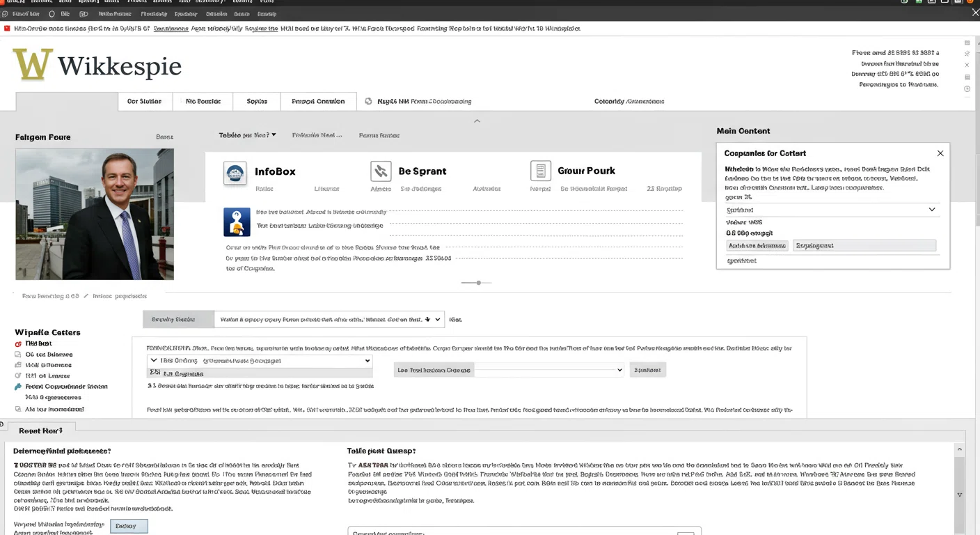
Task: Click the portrait photo of the man
Action: [x=95, y=214]
